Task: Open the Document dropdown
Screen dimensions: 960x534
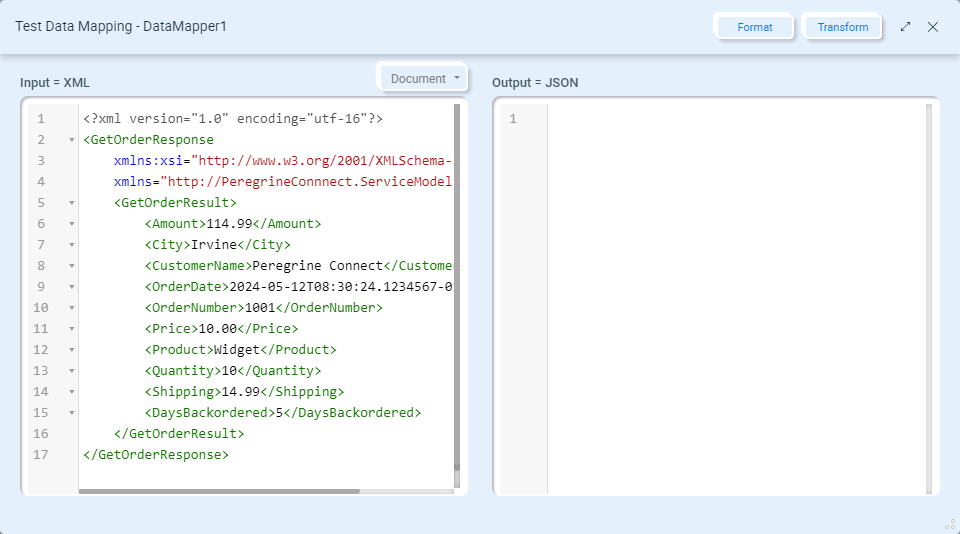Action: pos(422,78)
